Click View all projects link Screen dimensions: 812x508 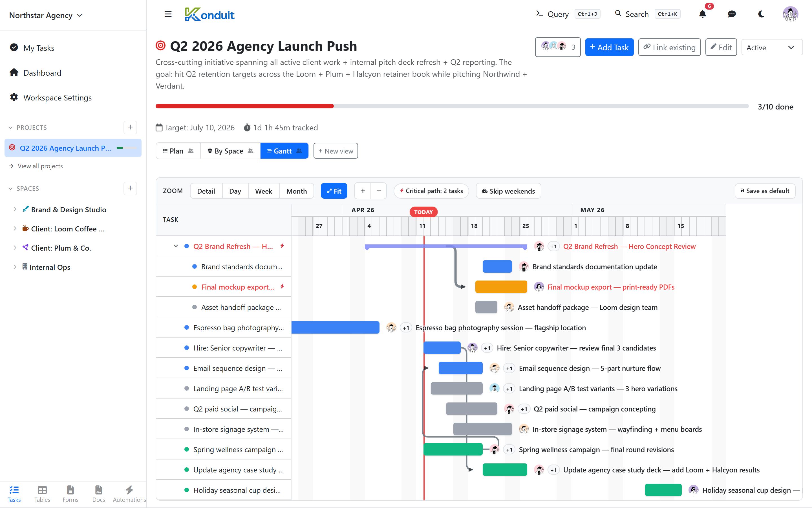[36, 166]
